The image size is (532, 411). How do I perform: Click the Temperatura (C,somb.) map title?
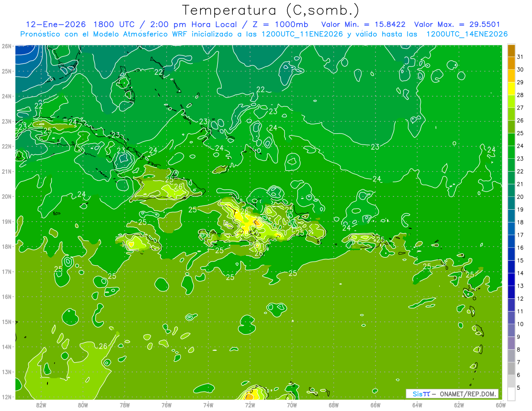(270, 10)
